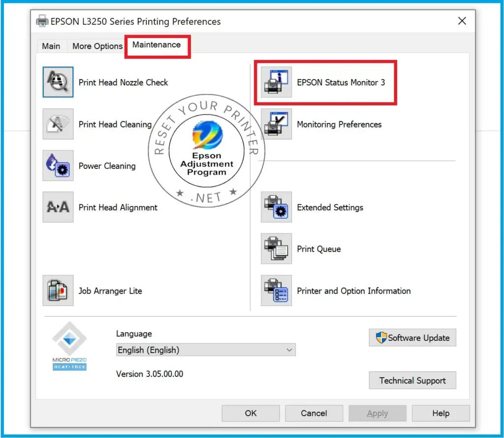504x438 pixels.
Task: Confirm with the OK button
Action: [251, 413]
